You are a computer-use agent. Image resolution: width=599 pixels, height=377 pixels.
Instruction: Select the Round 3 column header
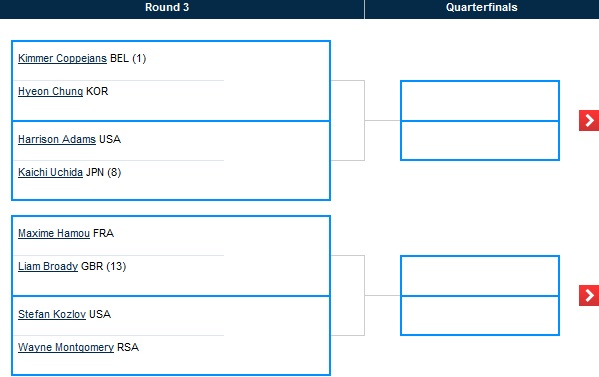coord(167,8)
